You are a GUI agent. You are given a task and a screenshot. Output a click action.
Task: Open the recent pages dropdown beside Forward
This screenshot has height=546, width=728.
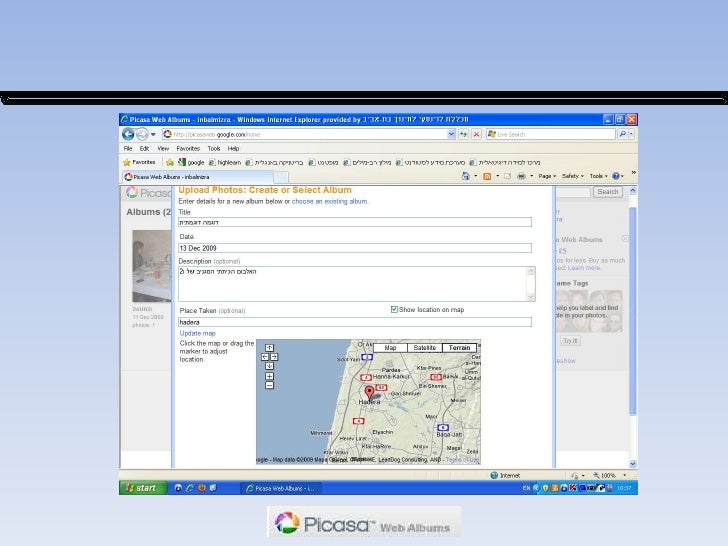153,134
